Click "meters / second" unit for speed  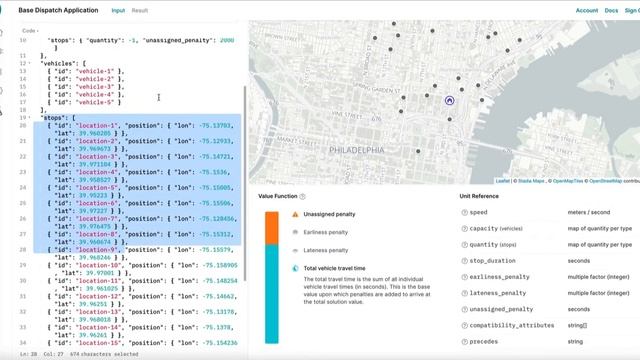pyautogui.click(x=589, y=213)
